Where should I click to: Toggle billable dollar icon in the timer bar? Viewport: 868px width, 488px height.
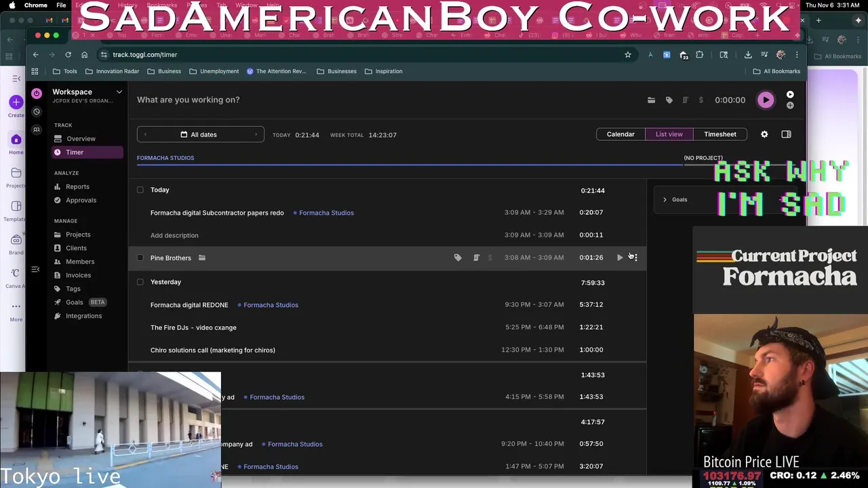pos(701,100)
